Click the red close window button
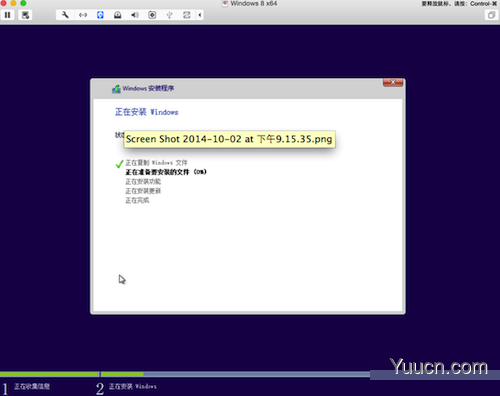This screenshot has height=396, width=500. pyautogui.click(x=3, y=3)
